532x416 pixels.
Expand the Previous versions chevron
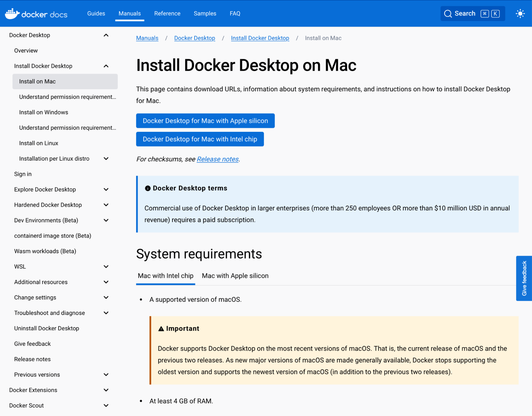click(106, 375)
